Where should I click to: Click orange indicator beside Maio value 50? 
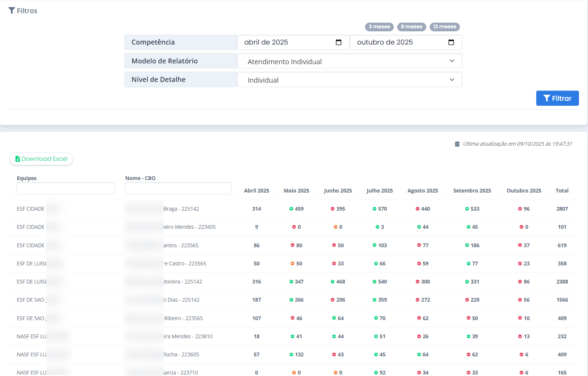(x=292, y=264)
